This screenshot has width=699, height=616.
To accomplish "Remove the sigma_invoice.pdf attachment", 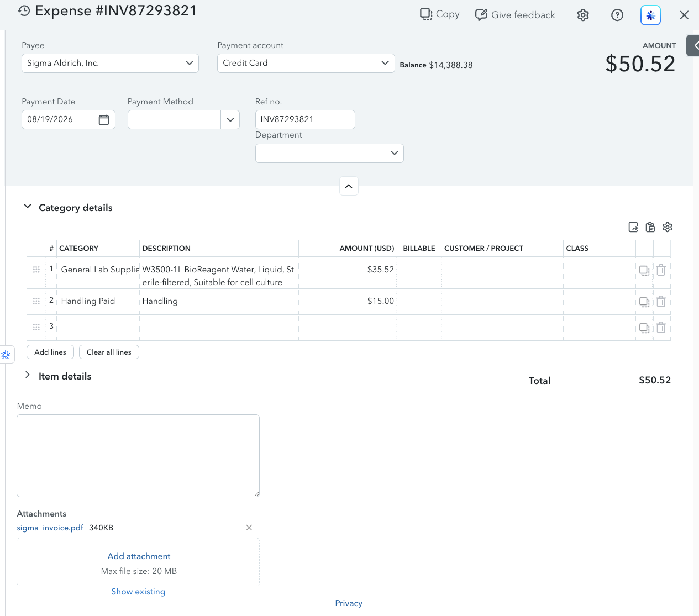I will tap(249, 528).
